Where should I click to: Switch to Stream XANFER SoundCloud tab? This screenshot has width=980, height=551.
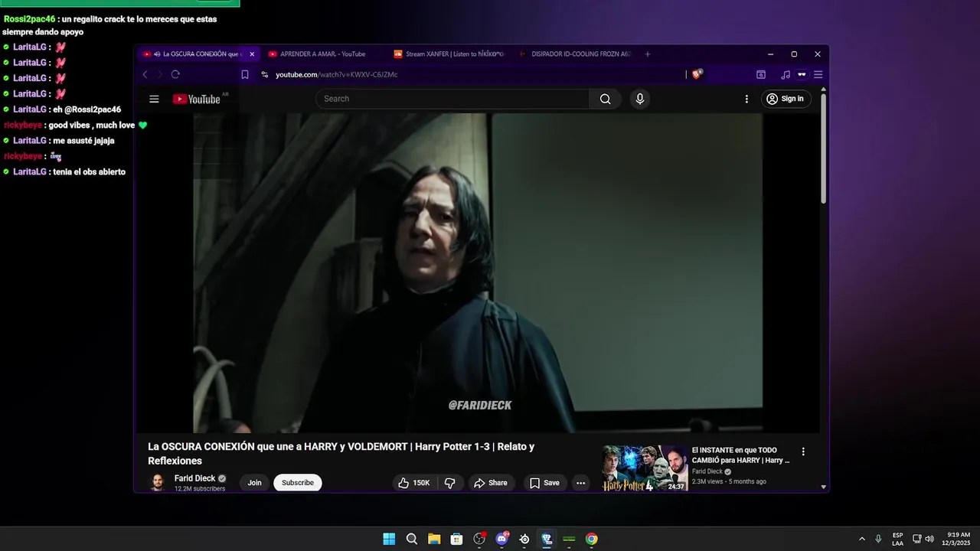click(449, 54)
